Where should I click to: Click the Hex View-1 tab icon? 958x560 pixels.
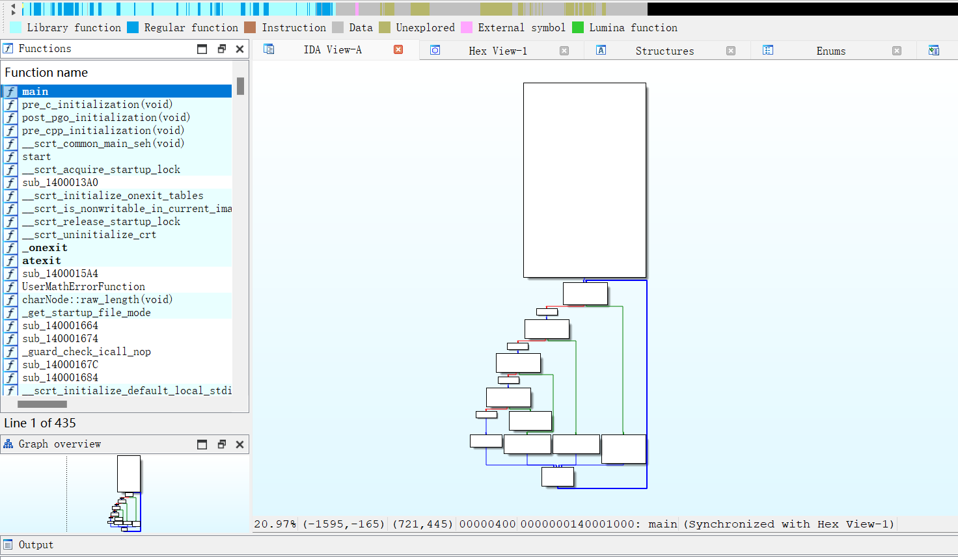[435, 50]
